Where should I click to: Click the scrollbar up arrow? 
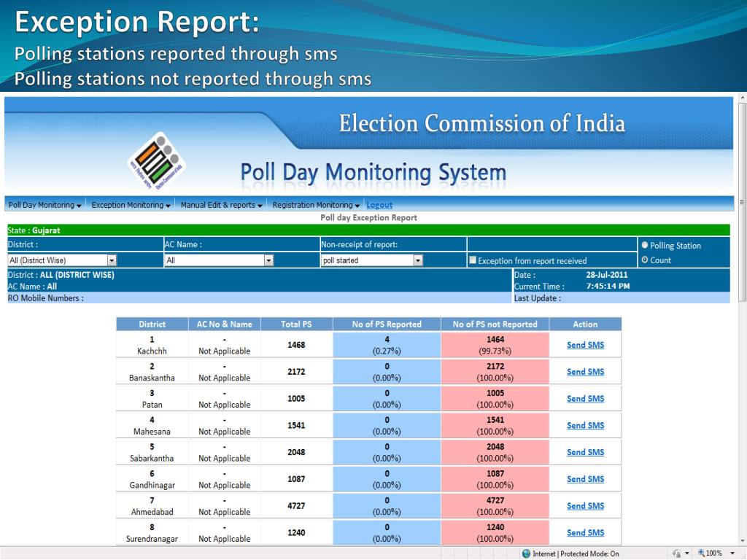(x=742, y=98)
